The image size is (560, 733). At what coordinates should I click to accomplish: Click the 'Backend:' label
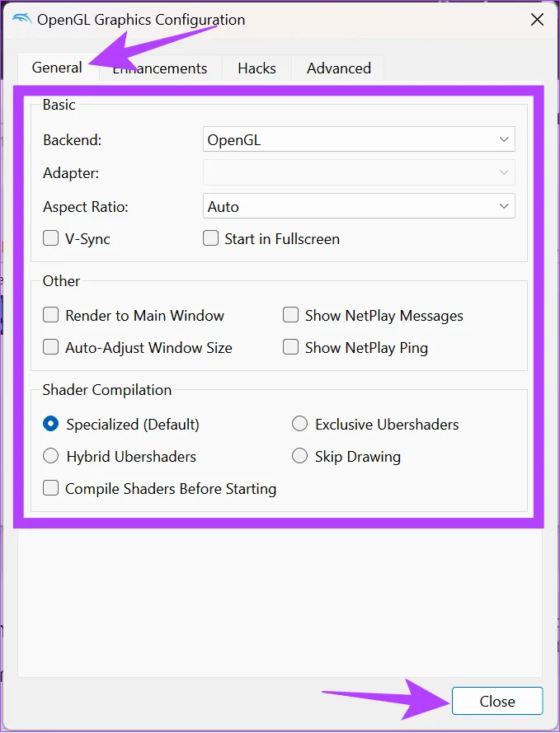72,140
